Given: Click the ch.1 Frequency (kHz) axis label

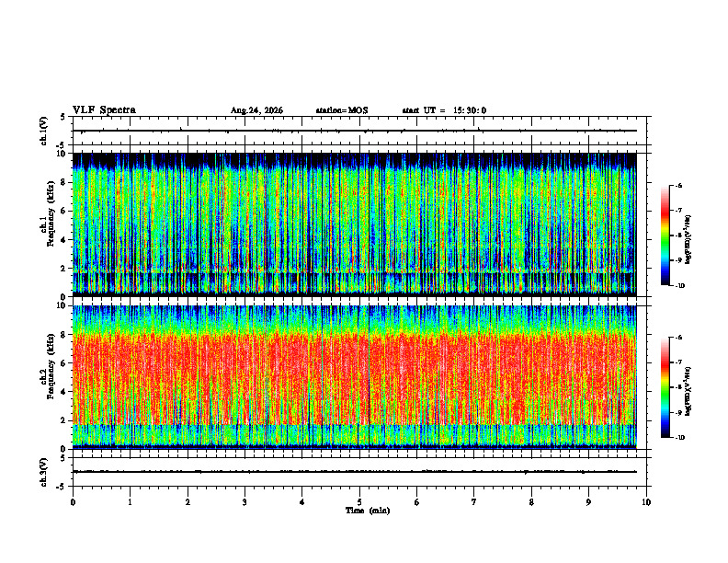Looking at the screenshot, I should [48, 224].
